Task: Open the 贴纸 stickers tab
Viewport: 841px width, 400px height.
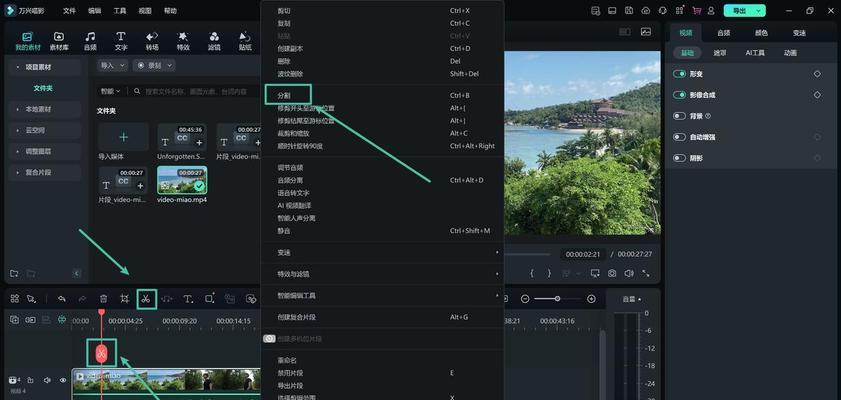Action: pyautogui.click(x=245, y=41)
